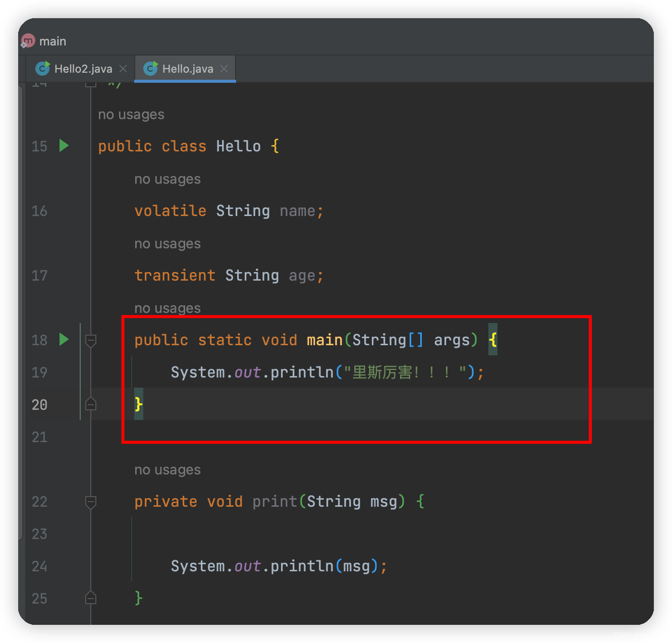The height and width of the screenshot is (643, 672).
Task: Close the Hello2.java tab
Action: click(x=123, y=69)
